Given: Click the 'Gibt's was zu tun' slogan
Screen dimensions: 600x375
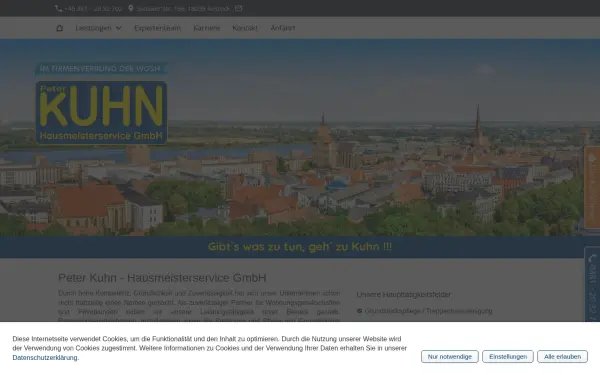Looking at the screenshot, I should [x=300, y=246].
